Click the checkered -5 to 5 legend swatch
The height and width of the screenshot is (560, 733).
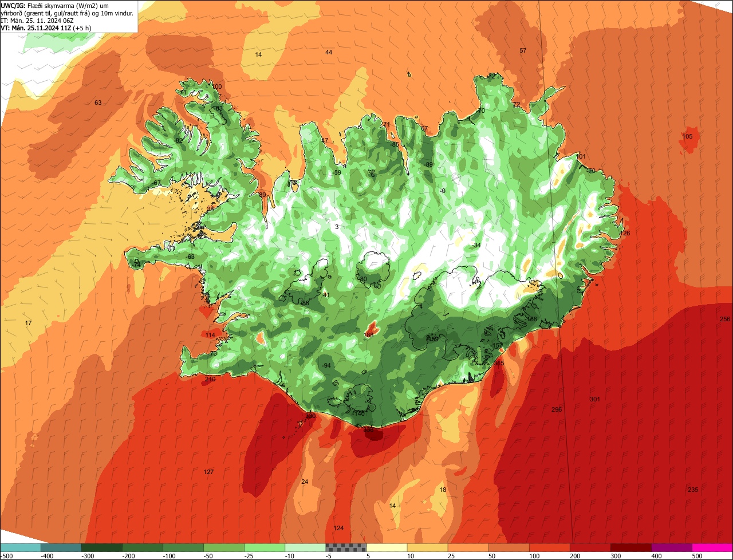click(345, 547)
